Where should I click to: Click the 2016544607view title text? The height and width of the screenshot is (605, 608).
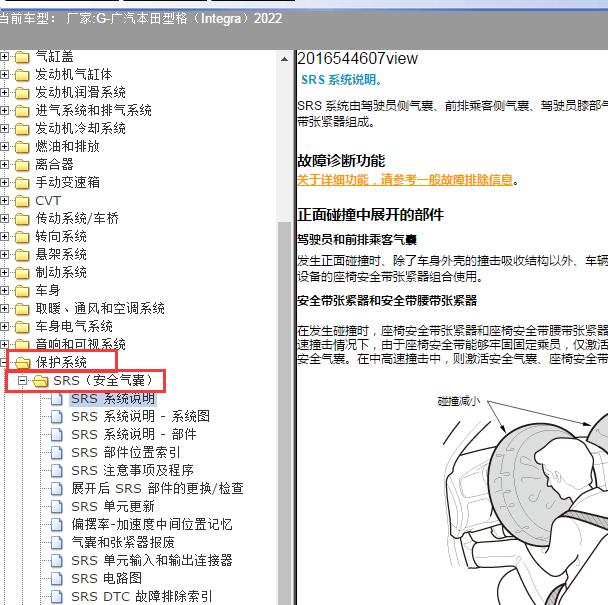tap(357, 59)
